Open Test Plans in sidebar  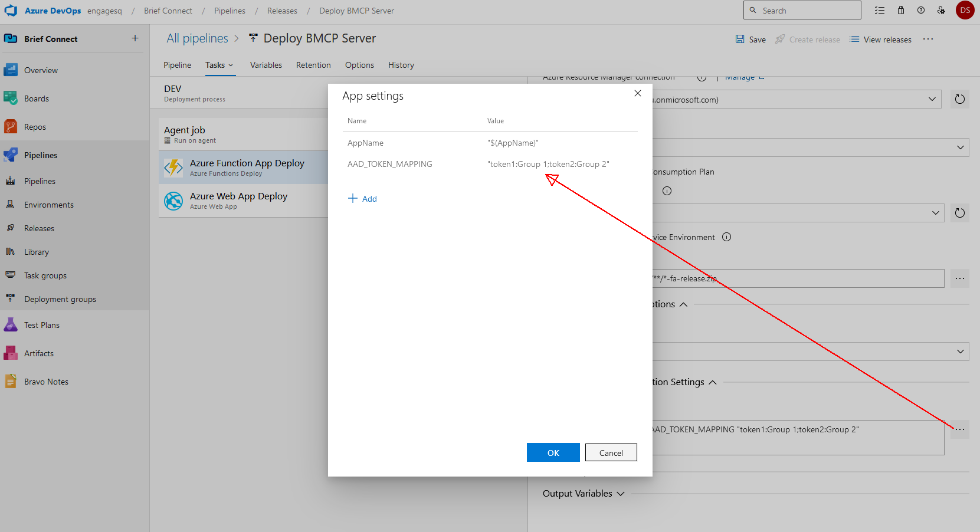41,325
